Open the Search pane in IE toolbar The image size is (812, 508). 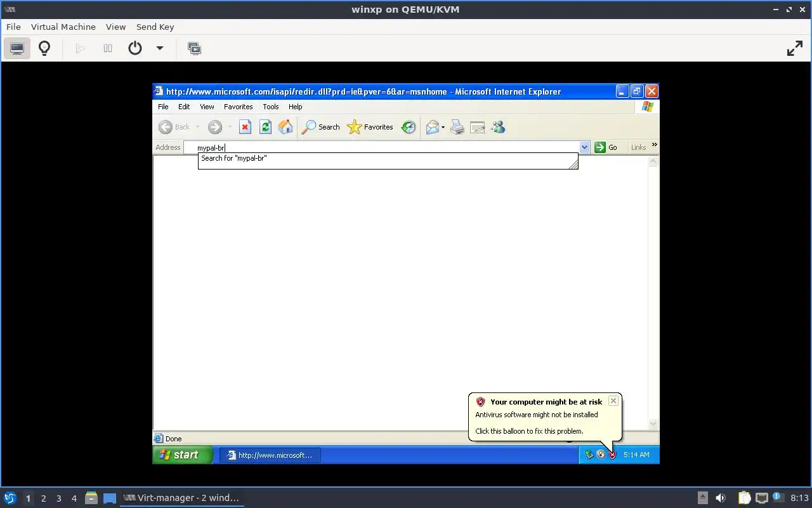320,127
